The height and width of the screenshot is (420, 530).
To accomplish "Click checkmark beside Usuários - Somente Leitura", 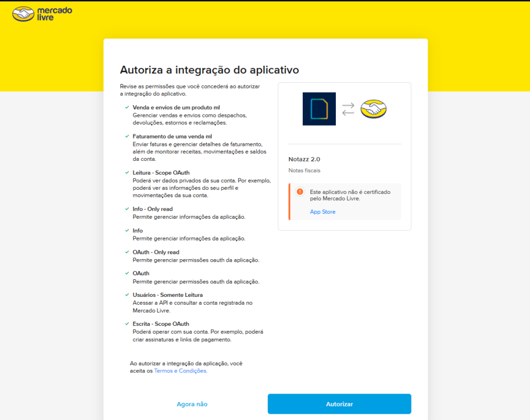I will point(126,295).
